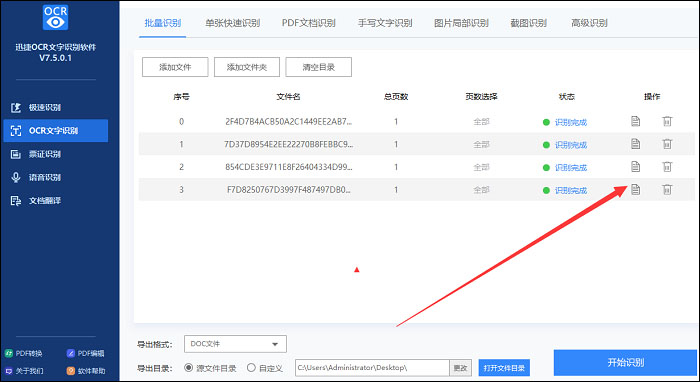Click the 打开文件目录 button
Screen dimensions: 700x382
pos(504,368)
